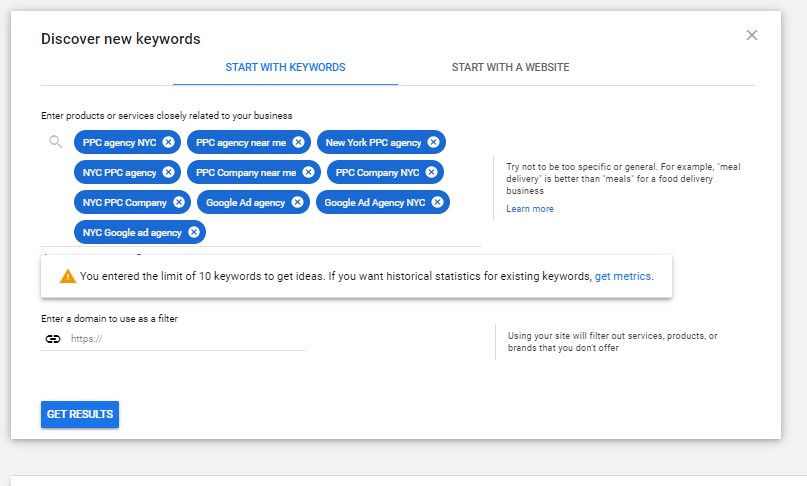Follow the Learn more link
The height and width of the screenshot is (486, 807).
pos(529,209)
